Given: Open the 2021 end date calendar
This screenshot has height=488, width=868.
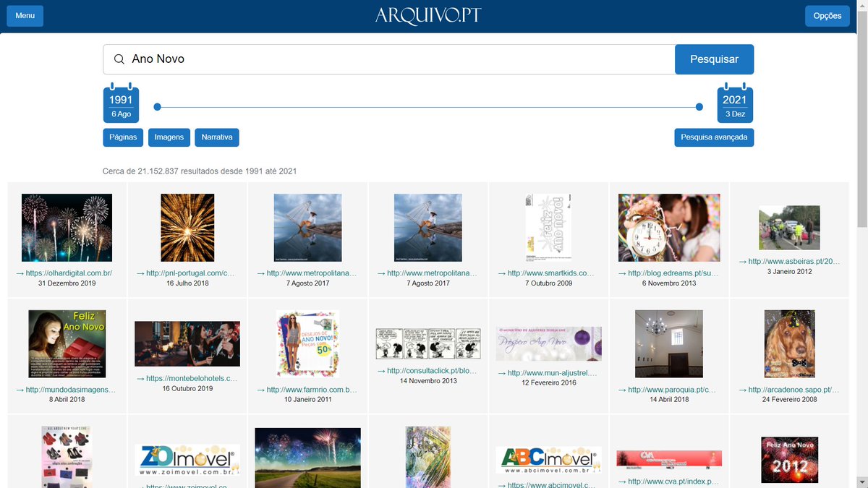Looking at the screenshot, I should (x=735, y=105).
